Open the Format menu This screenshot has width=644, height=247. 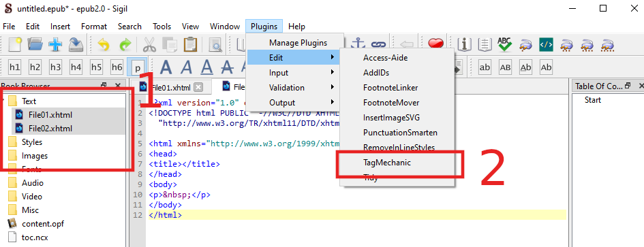tap(94, 27)
